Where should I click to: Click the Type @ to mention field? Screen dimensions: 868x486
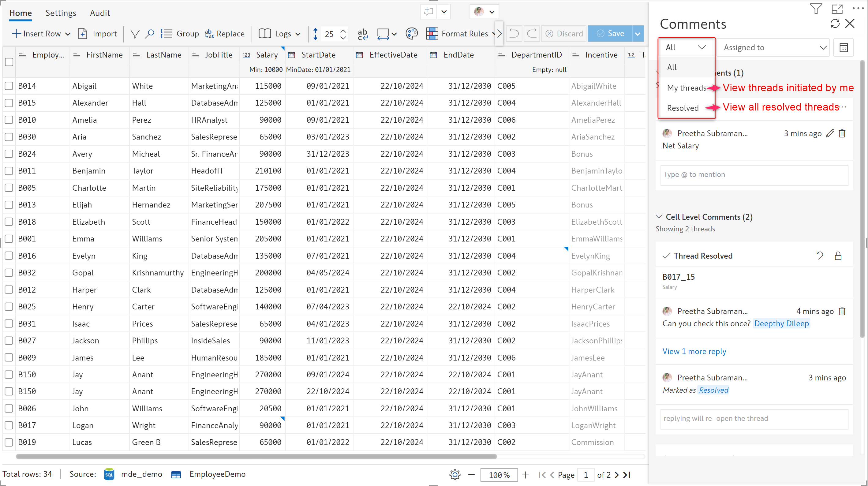[x=754, y=174]
